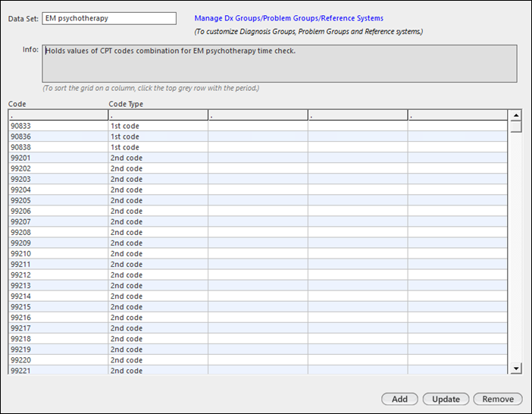Click '2nd code' type for 99220
The height and width of the screenshot is (414, 532).
coord(158,360)
